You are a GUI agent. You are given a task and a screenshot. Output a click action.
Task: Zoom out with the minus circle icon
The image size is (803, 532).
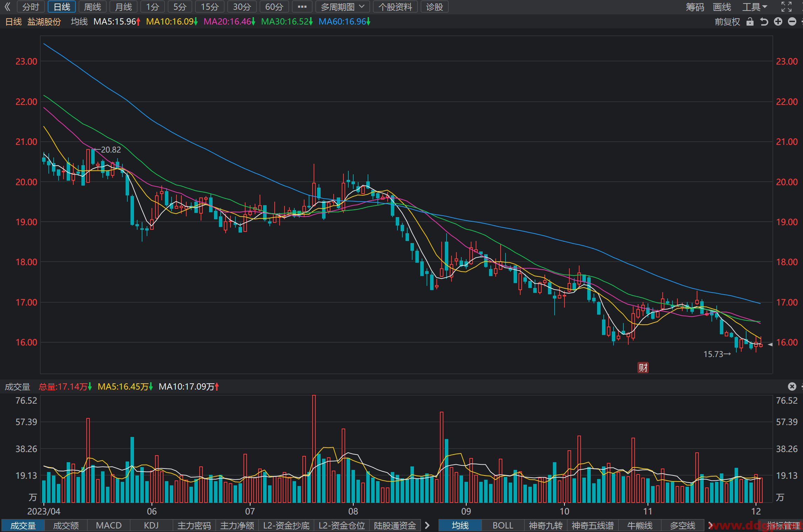(x=792, y=22)
